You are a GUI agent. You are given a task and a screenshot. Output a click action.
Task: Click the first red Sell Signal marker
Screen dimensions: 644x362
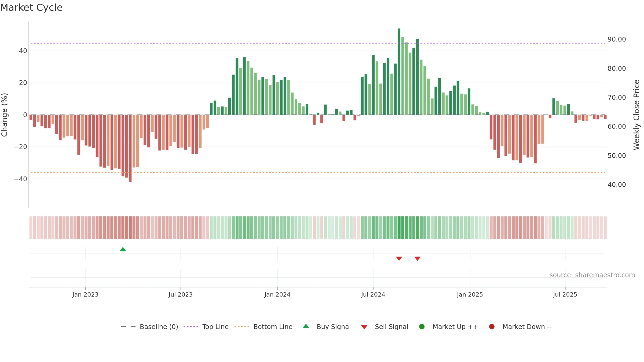(x=399, y=258)
